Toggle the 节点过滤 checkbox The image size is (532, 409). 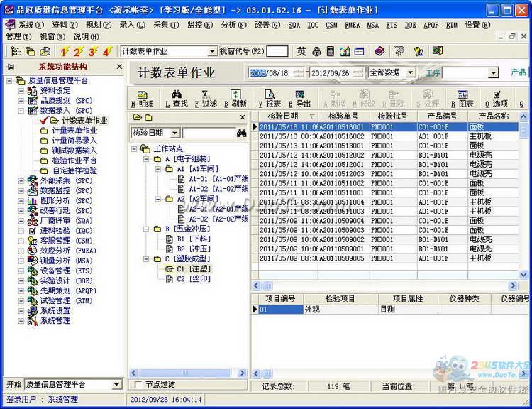coord(138,385)
